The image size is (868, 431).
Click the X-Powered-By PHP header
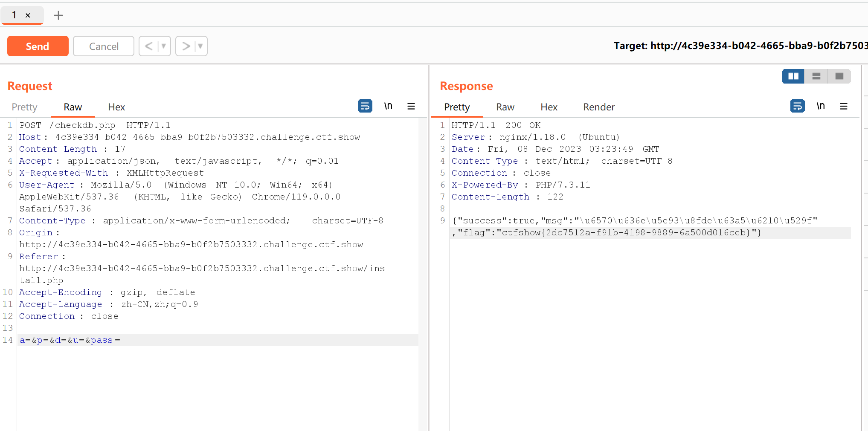click(x=521, y=185)
